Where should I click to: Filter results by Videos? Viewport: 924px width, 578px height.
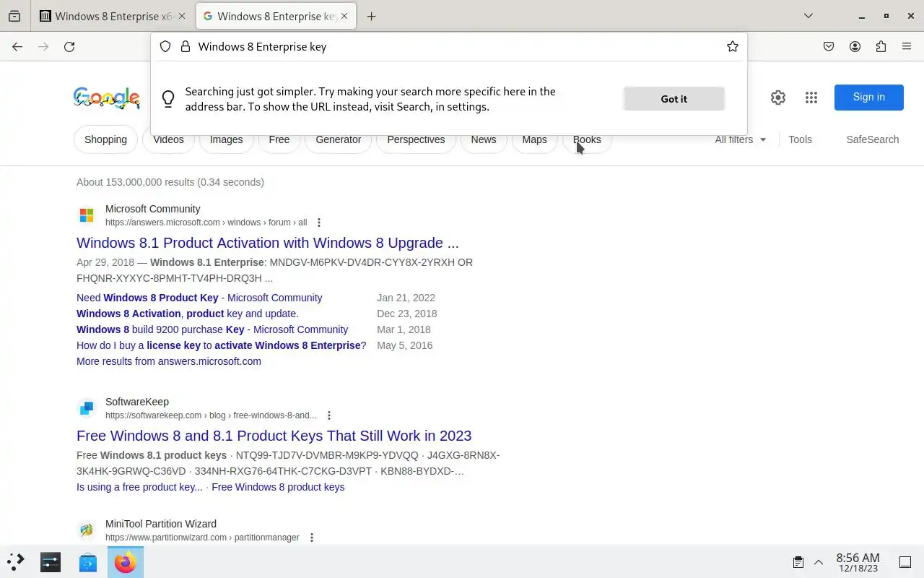click(168, 139)
